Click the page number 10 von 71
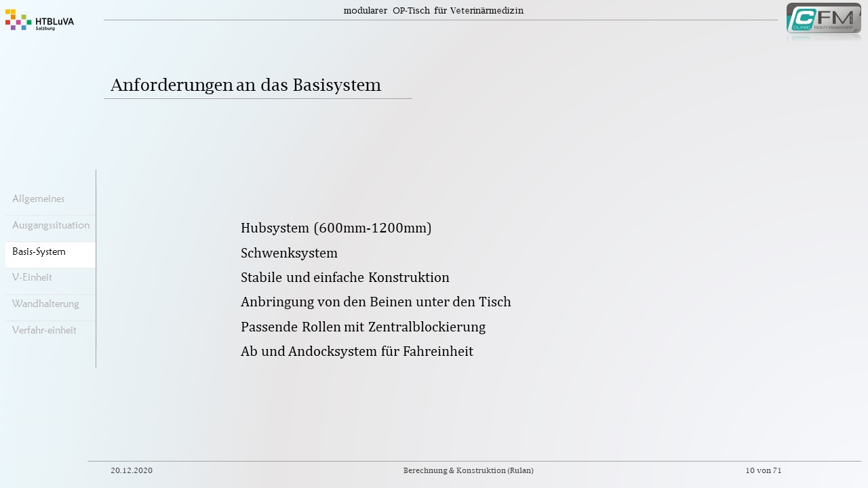This screenshot has width=868, height=488. coord(763,470)
